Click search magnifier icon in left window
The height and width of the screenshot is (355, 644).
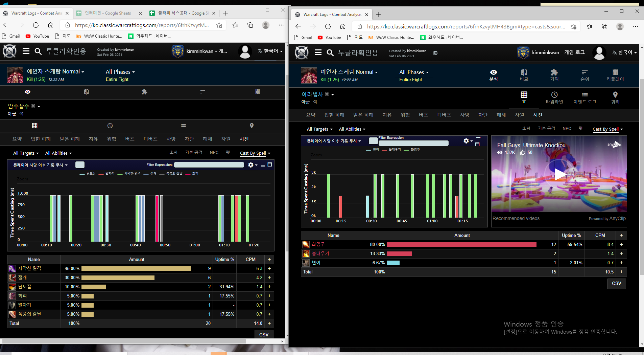[x=38, y=51]
